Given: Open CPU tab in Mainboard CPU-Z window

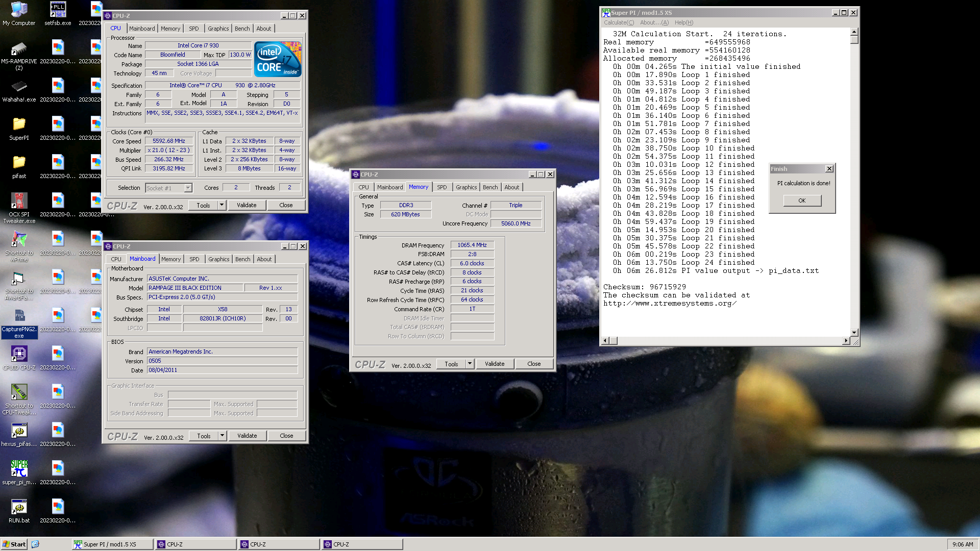Looking at the screenshot, I should pyautogui.click(x=116, y=259).
